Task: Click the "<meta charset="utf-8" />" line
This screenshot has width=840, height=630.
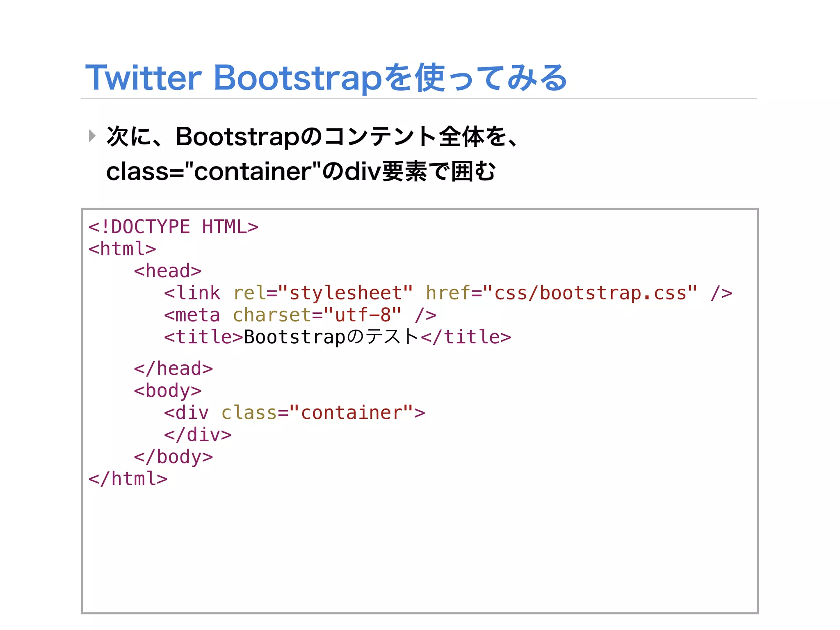Action: point(300,315)
